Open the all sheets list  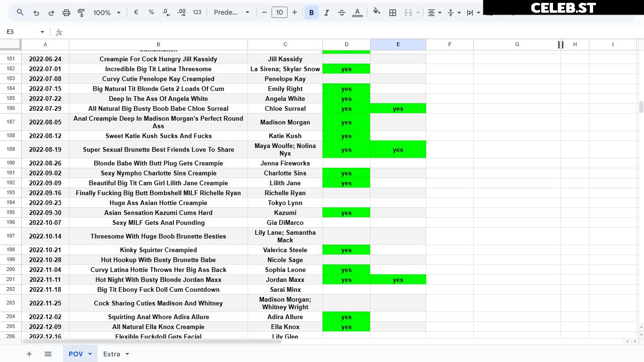click(48, 354)
